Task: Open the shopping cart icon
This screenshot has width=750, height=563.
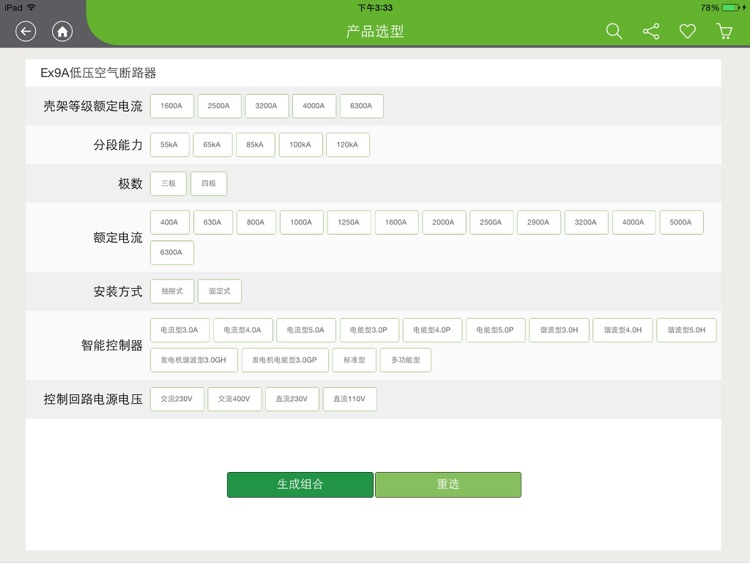Action: 725,32
